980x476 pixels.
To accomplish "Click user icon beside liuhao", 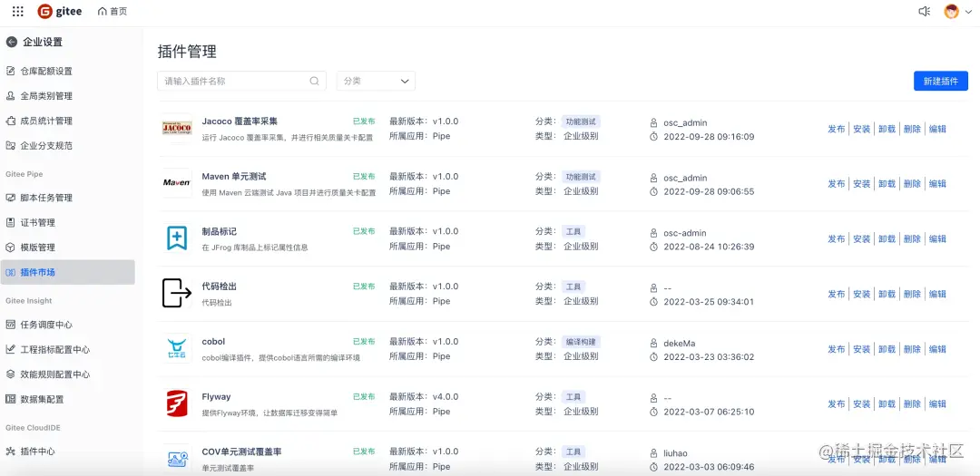I will point(653,453).
